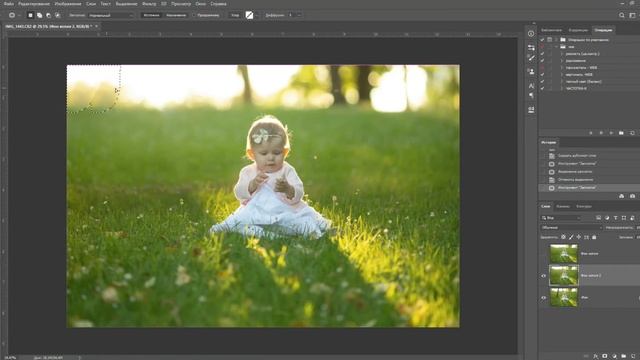This screenshot has height=360, width=640.
Task: Open the Paragraph collapsed panel icon
Action: 531,96
